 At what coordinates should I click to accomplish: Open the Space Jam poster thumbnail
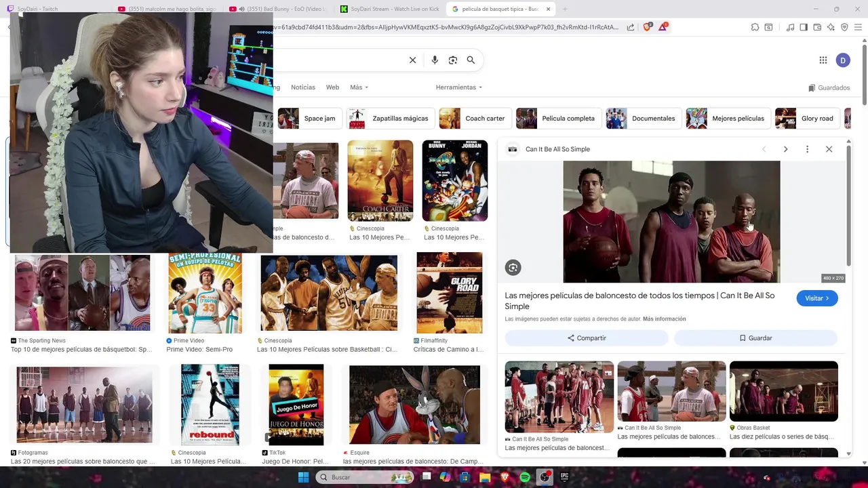[x=455, y=181]
